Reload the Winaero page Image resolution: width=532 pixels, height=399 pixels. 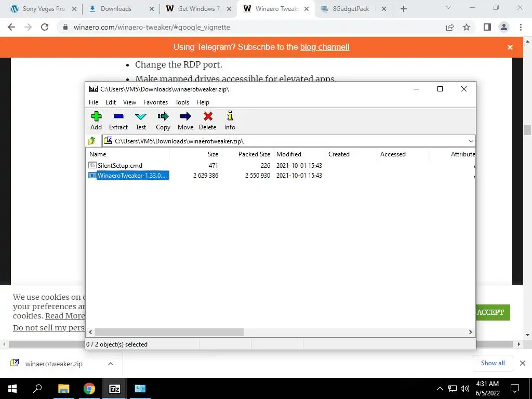pos(45,27)
